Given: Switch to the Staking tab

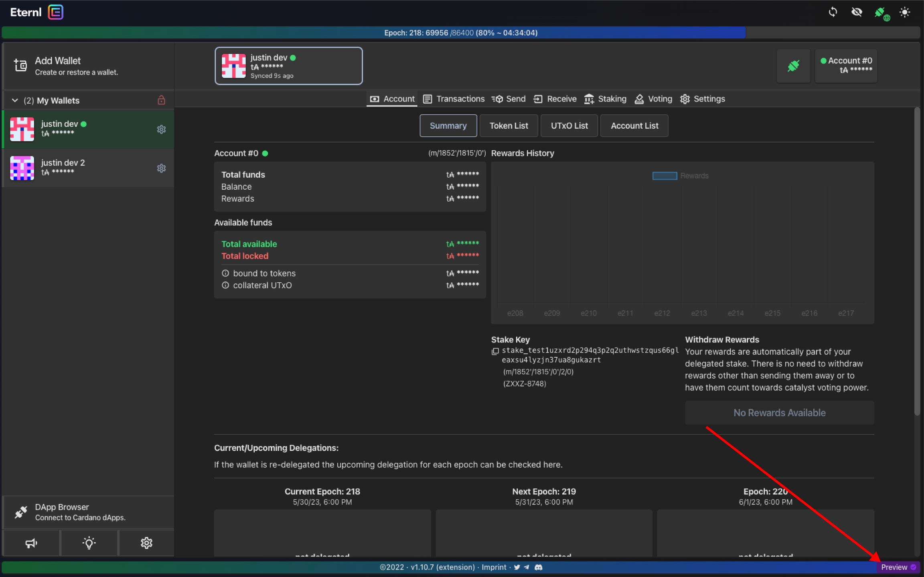Looking at the screenshot, I should coord(605,99).
